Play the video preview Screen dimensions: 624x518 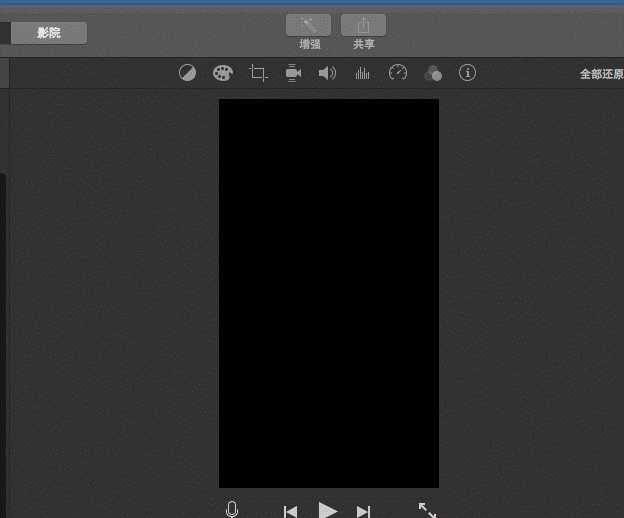(328, 510)
